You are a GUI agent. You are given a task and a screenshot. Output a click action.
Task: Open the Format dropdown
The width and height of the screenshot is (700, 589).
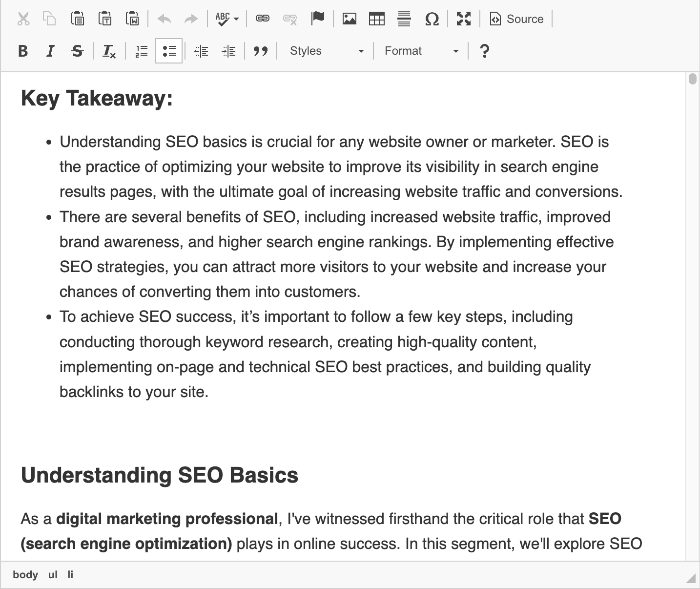pyautogui.click(x=420, y=51)
